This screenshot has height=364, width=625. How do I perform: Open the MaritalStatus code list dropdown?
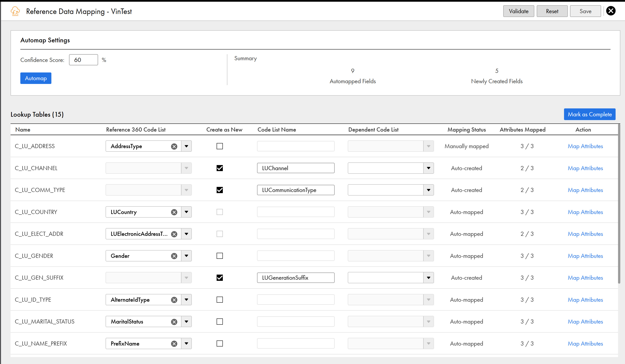coord(186,322)
